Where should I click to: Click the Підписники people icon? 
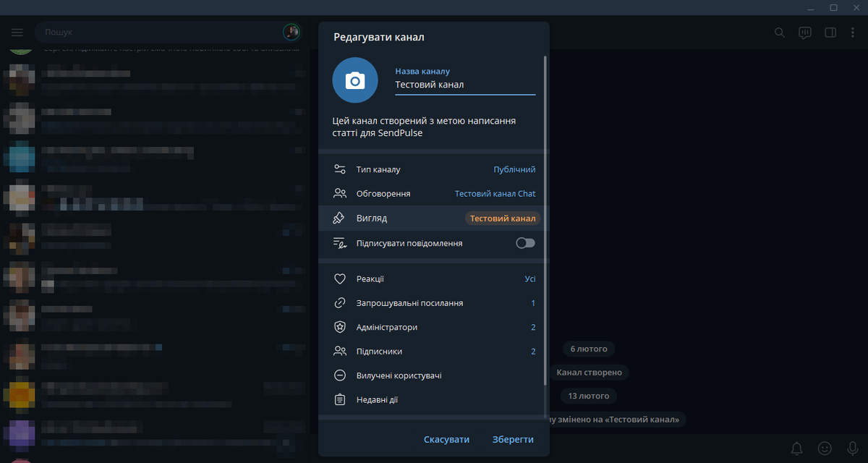click(340, 352)
